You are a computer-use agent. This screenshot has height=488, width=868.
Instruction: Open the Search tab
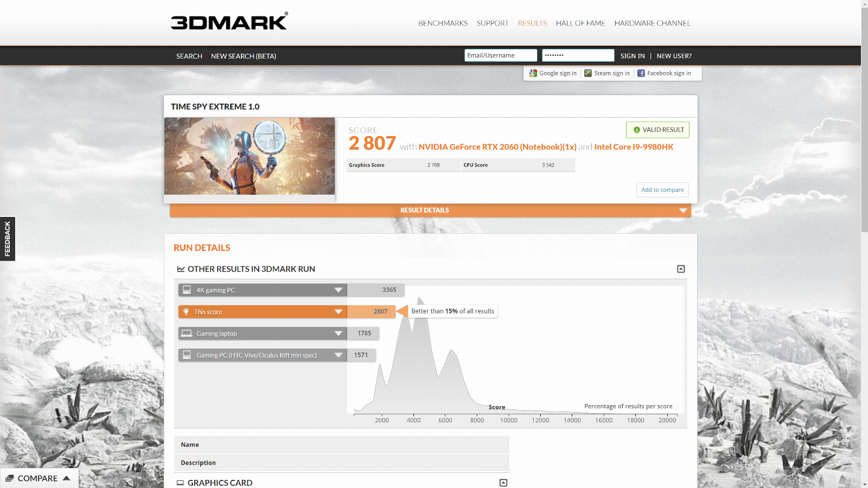tap(189, 56)
